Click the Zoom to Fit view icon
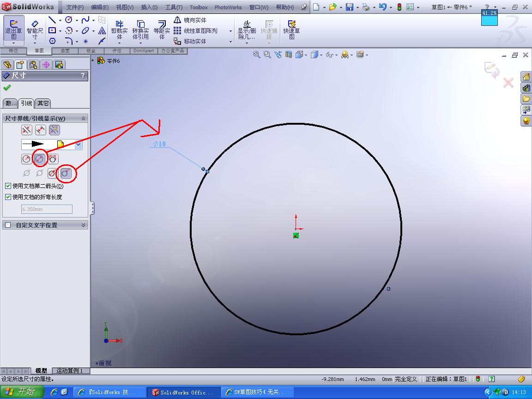 (x=256, y=54)
